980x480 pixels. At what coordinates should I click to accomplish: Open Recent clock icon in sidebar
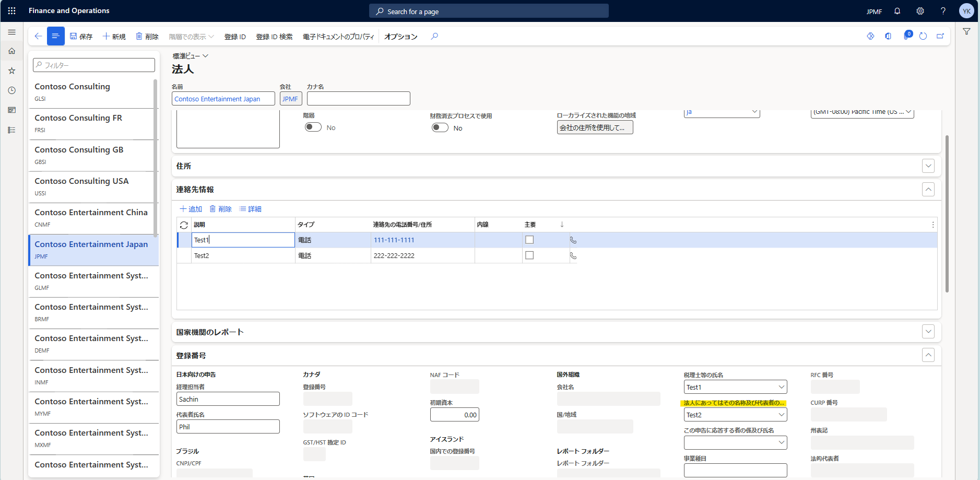11,90
